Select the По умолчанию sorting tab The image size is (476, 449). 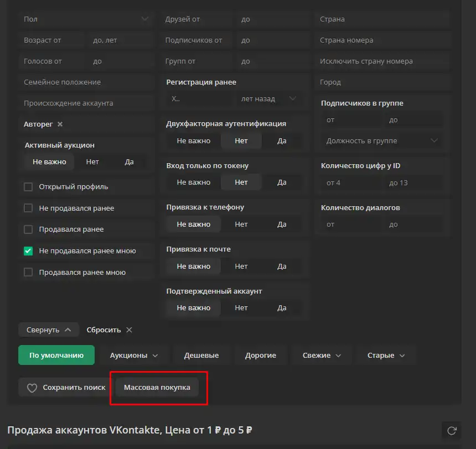tap(56, 356)
